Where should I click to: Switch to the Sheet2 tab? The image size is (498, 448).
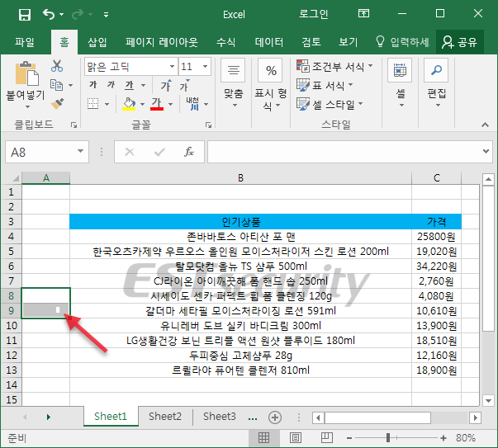click(165, 416)
